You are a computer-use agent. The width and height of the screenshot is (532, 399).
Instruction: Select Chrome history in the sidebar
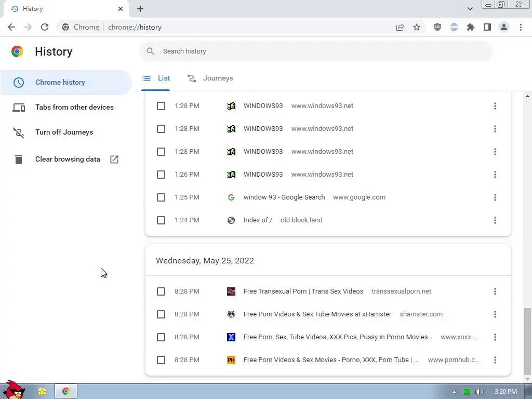pyautogui.click(x=66, y=83)
